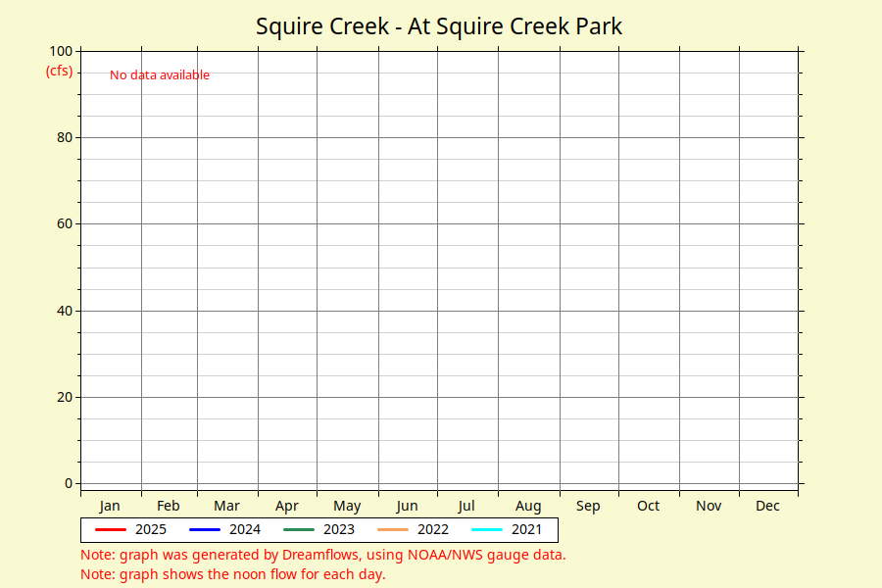Click the chart title Squire Creek - At Squire Creek Park

439,26
